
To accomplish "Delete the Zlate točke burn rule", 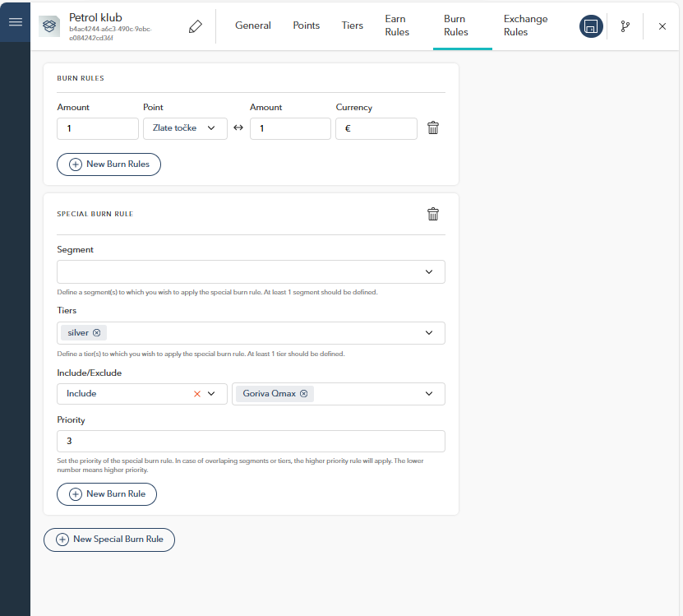I will click(433, 128).
